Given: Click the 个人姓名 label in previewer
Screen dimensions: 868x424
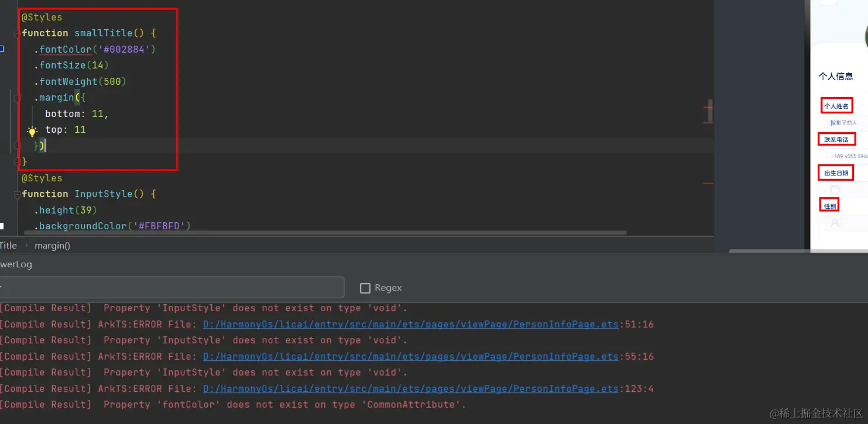Looking at the screenshot, I should coord(836,106).
